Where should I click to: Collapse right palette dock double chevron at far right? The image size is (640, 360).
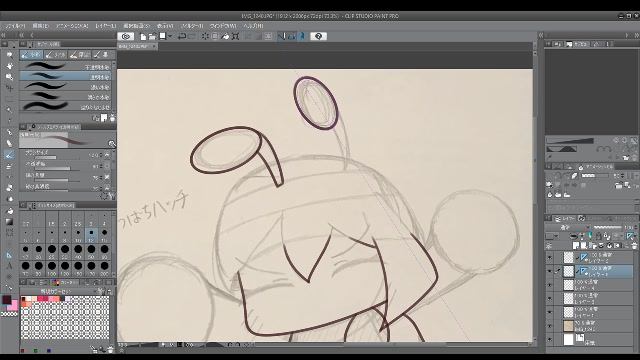point(636,36)
